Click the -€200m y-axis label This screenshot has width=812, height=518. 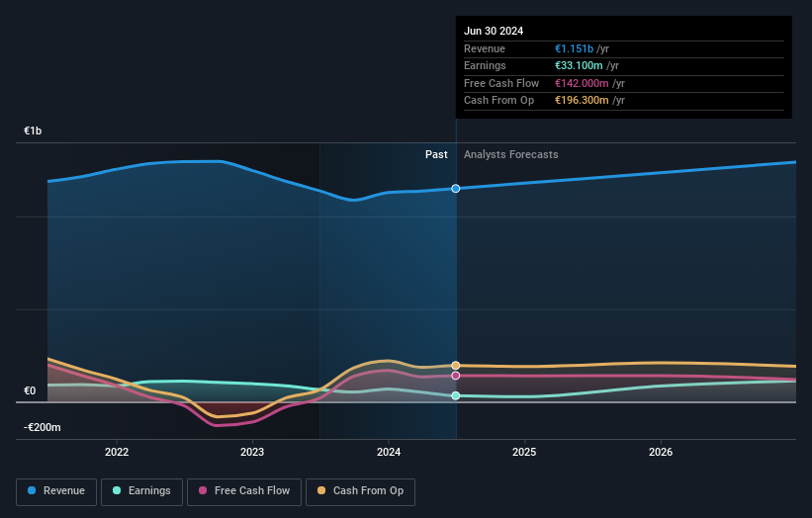point(42,427)
